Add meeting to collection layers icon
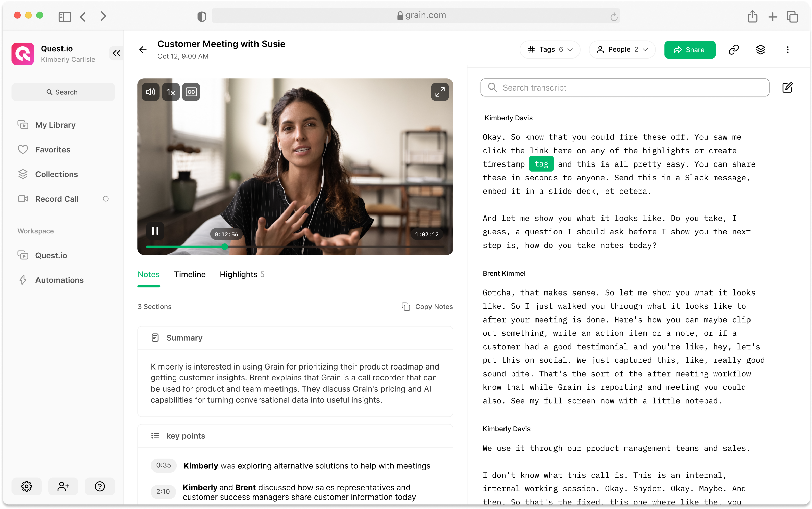Image resolution: width=812 pixels, height=509 pixels. [x=761, y=50]
